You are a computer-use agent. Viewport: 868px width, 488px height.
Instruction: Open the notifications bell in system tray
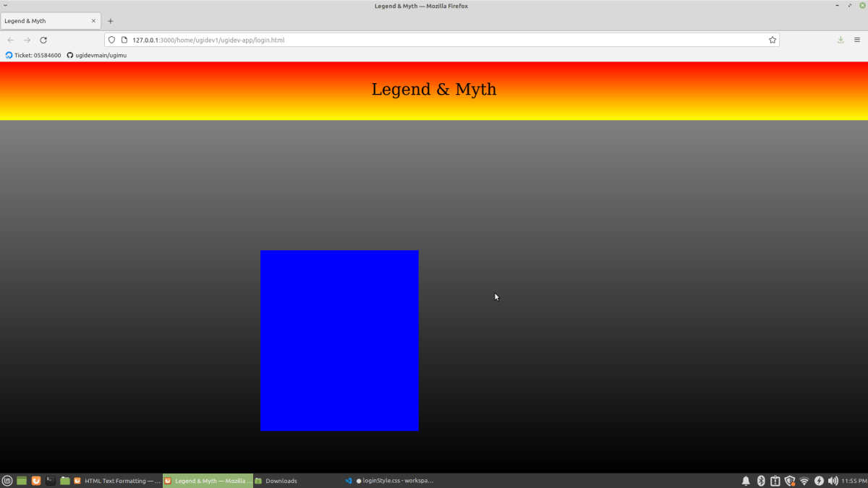click(x=746, y=481)
